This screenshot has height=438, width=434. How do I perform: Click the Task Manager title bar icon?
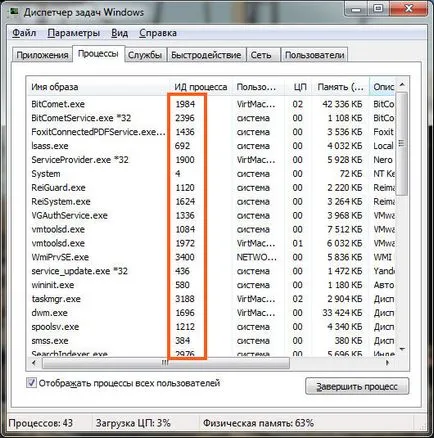click(x=14, y=12)
